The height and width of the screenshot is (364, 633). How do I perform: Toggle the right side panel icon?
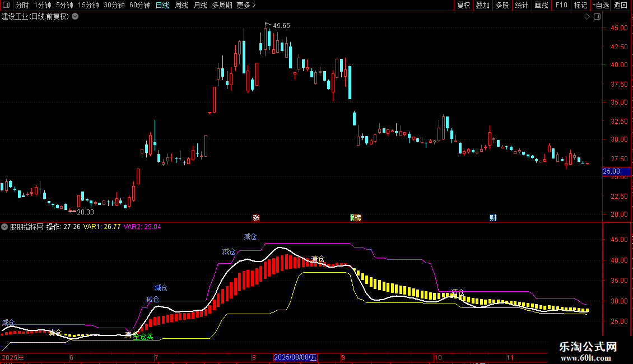597,17
